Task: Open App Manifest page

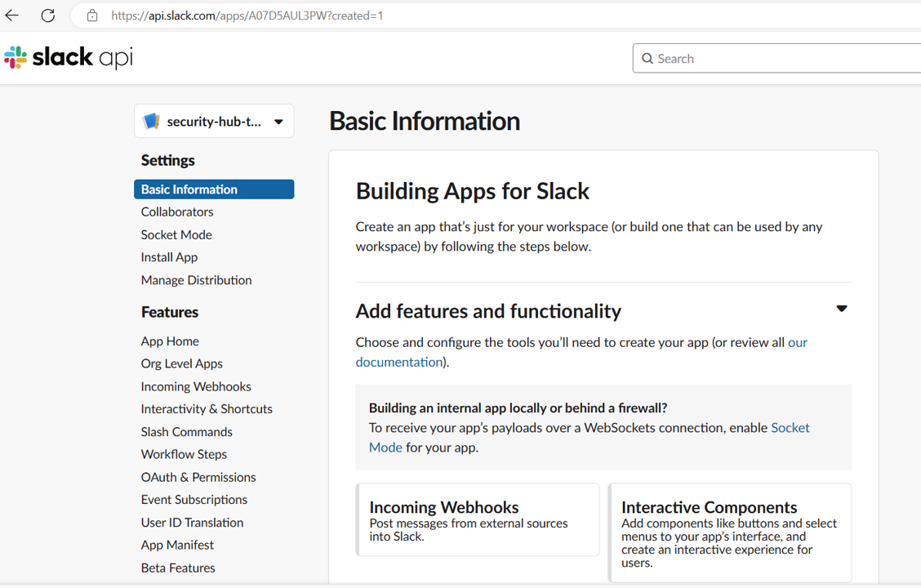Action: tap(177, 545)
